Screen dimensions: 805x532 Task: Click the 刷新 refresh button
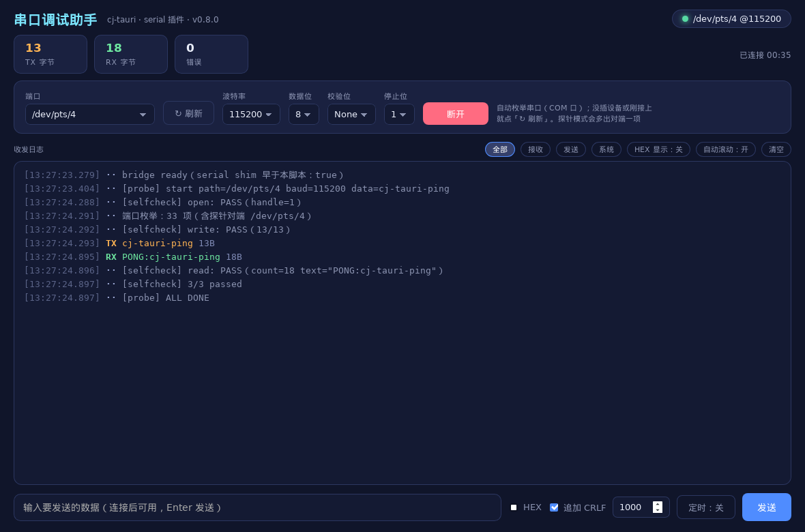(x=188, y=113)
